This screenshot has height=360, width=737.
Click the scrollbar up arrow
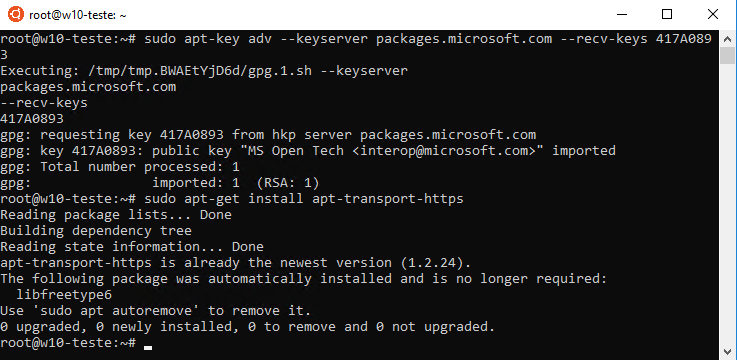click(727, 38)
